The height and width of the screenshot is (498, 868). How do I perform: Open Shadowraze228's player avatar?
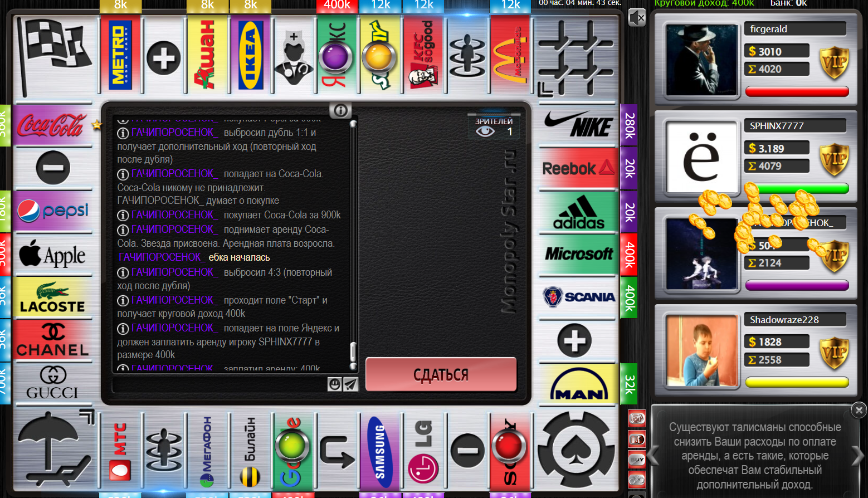(701, 351)
